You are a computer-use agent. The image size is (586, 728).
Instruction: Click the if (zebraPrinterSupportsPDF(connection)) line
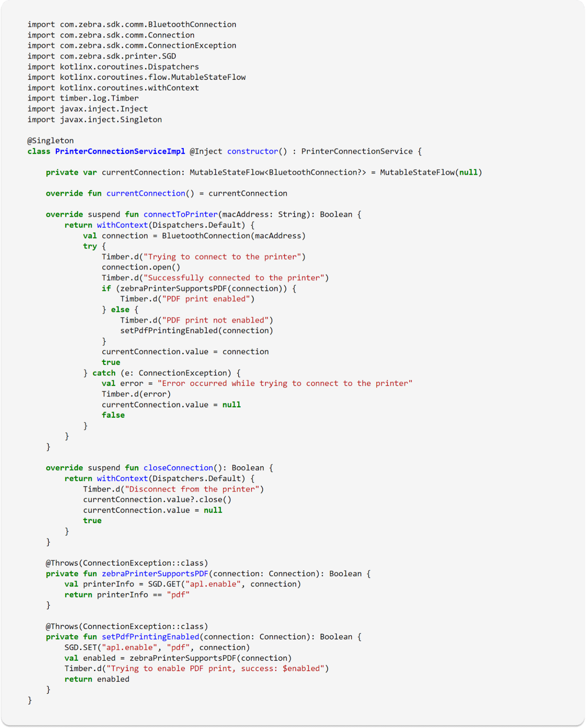click(x=199, y=288)
